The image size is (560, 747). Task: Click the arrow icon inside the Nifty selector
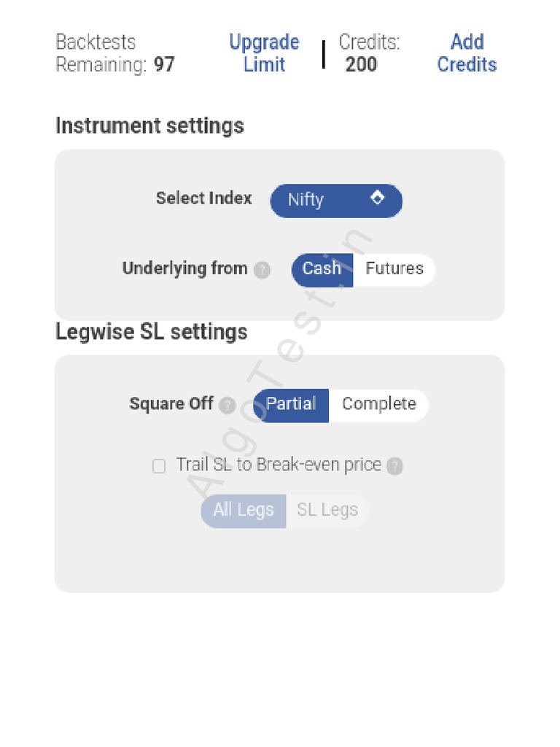[377, 198]
